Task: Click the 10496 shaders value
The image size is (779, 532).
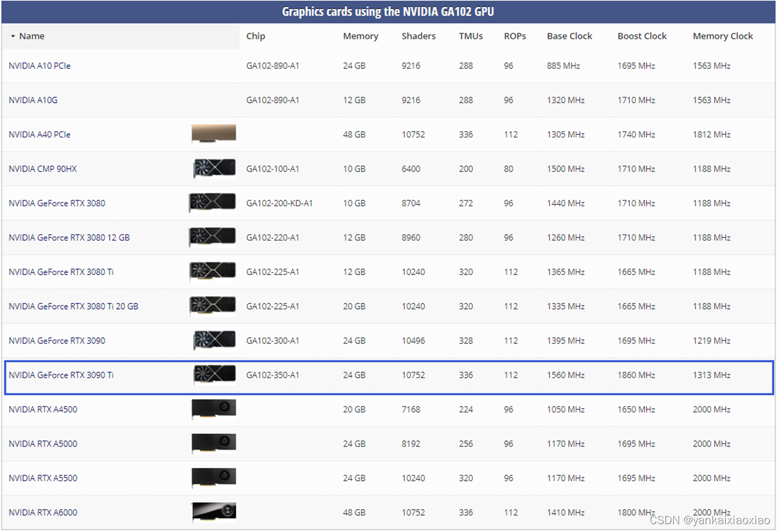Action: coord(413,341)
